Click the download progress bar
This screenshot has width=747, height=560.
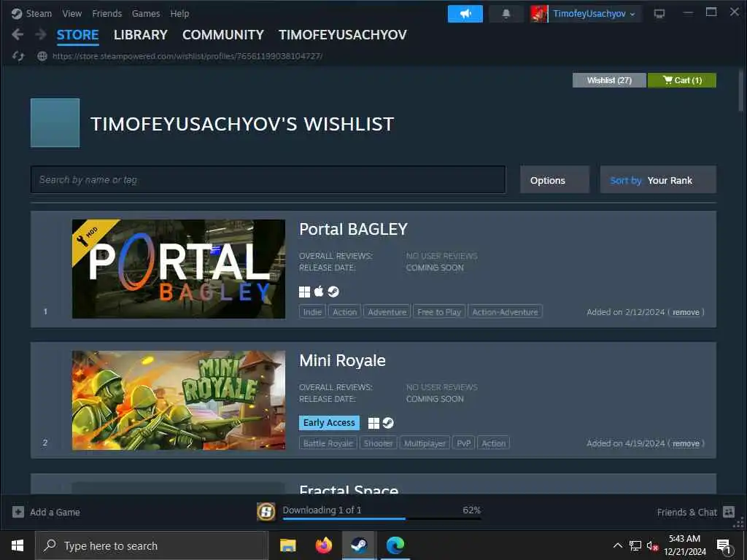click(382, 518)
